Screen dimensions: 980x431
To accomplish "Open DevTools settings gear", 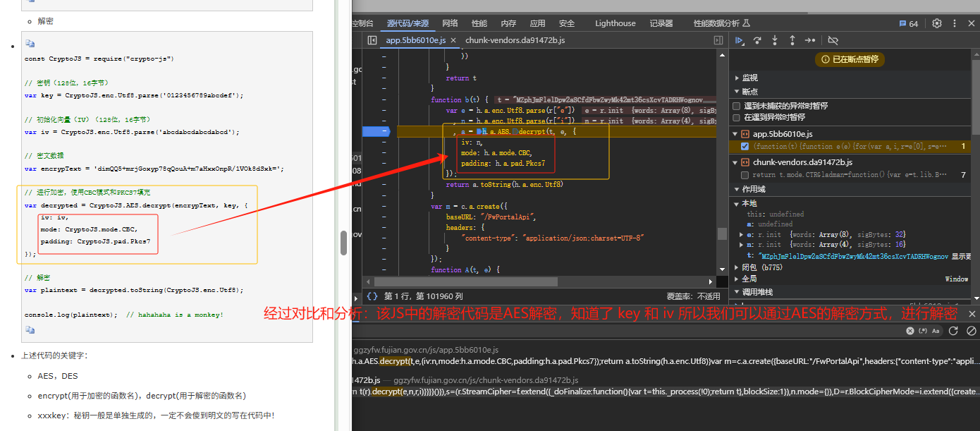I will (937, 23).
